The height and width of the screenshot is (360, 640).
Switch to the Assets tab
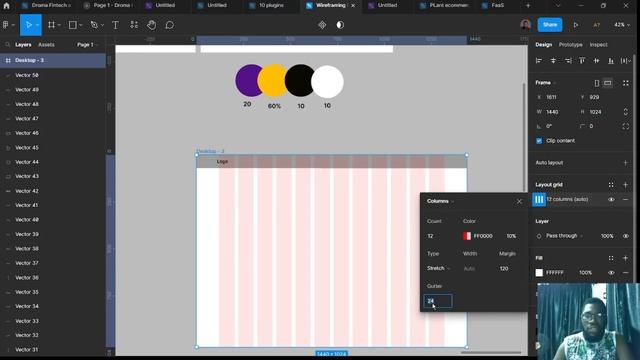(x=46, y=44)
